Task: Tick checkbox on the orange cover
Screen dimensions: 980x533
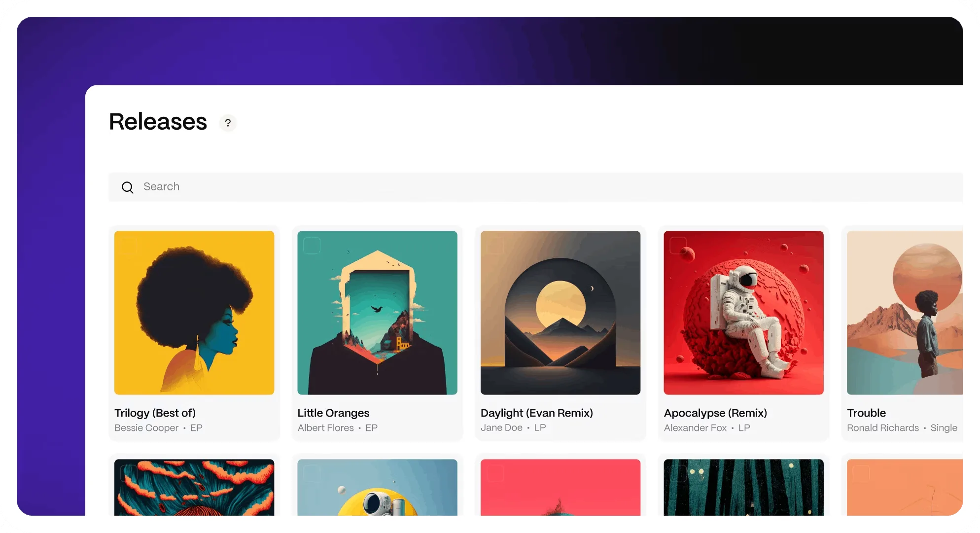Action: 861,474
